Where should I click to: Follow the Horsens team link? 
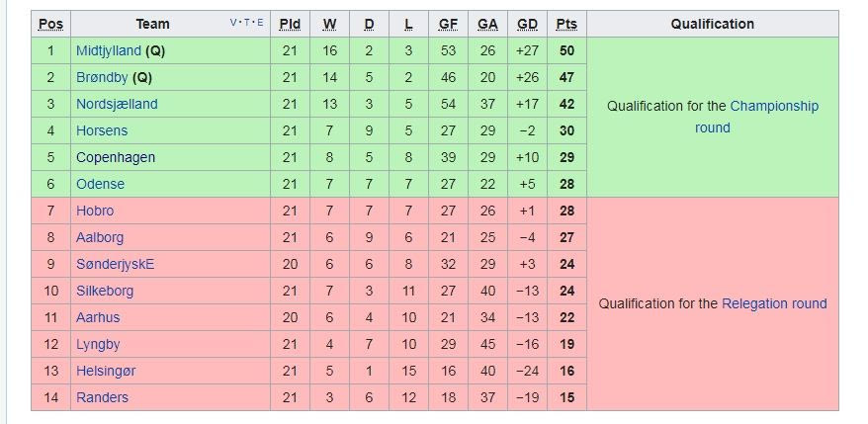(x=102, y=130)
